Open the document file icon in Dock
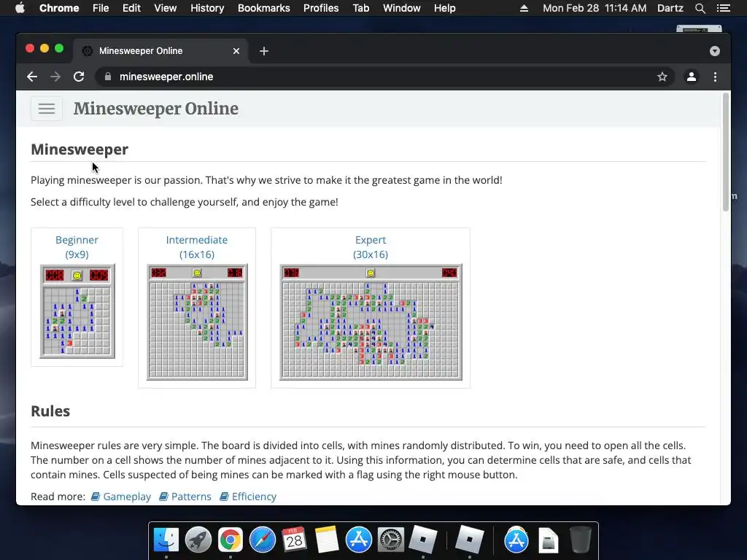 pos(549,540)
